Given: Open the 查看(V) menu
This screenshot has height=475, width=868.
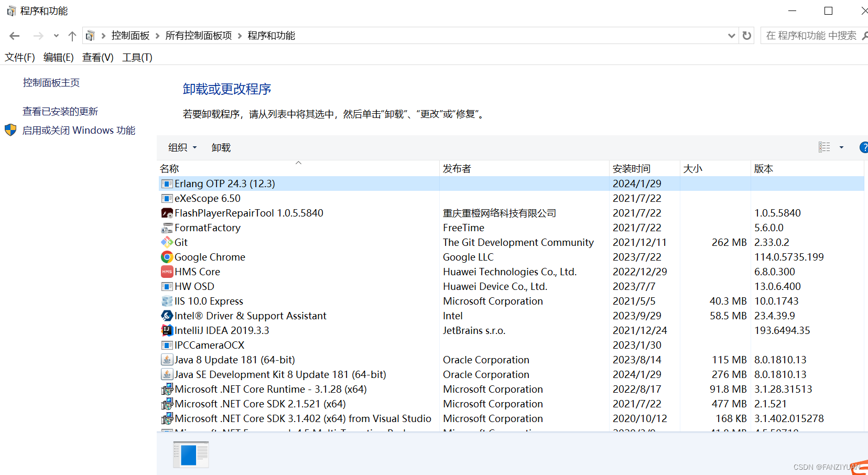Looking at the screenshot, I should click(98, 57).
